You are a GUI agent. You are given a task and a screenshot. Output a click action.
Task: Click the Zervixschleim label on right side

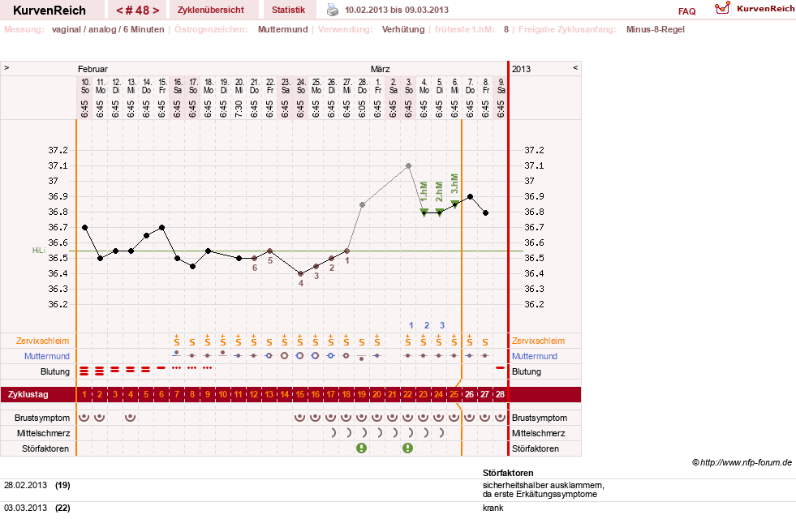tap(538, 341)
